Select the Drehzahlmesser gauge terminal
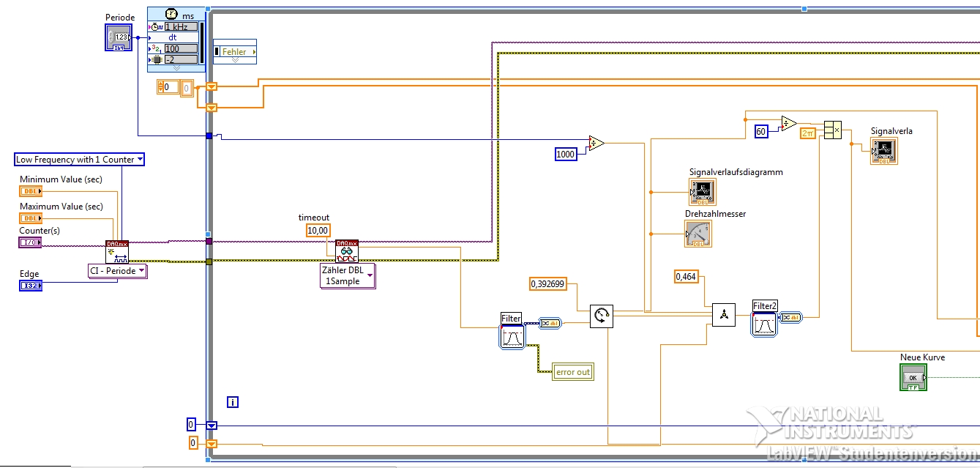Viewport: 980px width, 468px height. click(x=698, y=234)
